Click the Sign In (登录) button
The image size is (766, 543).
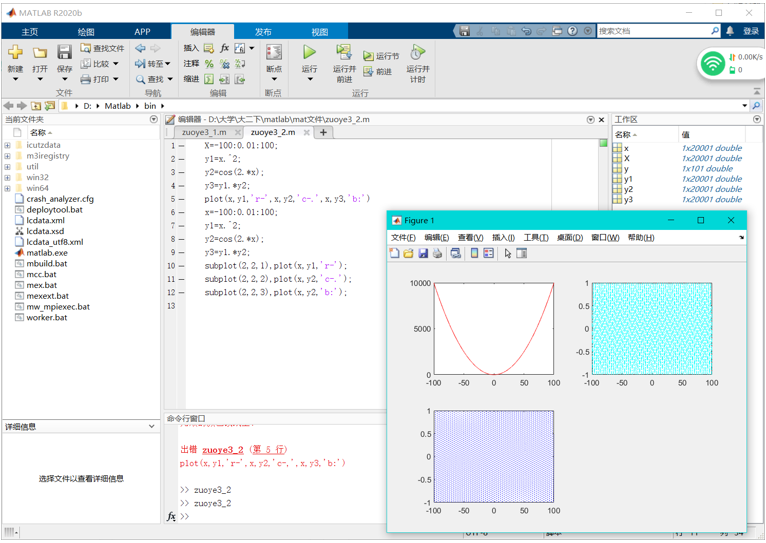[751, 31]
